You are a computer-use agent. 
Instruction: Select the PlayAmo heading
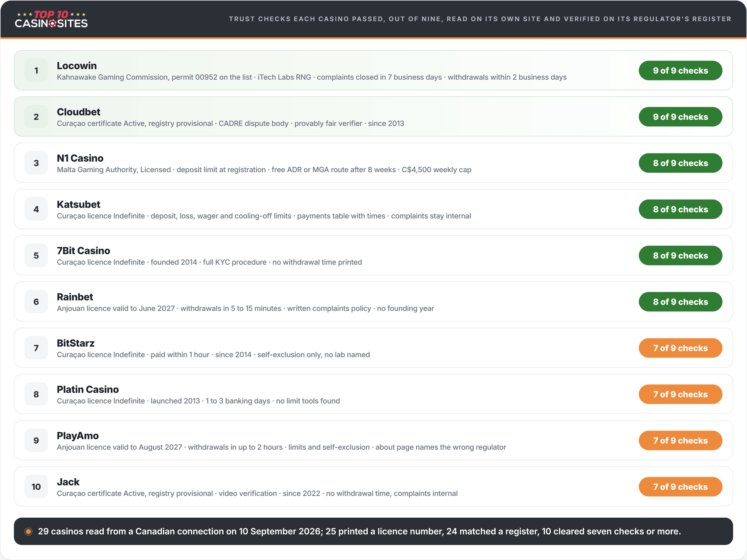[78, 436]
